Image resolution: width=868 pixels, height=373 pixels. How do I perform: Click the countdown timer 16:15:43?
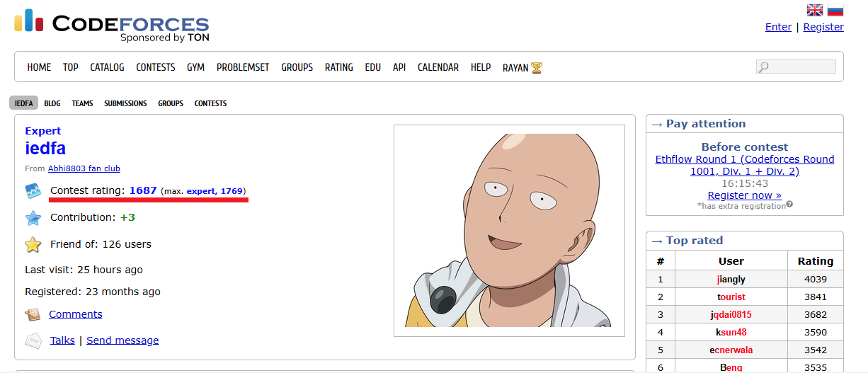(745, 183)
